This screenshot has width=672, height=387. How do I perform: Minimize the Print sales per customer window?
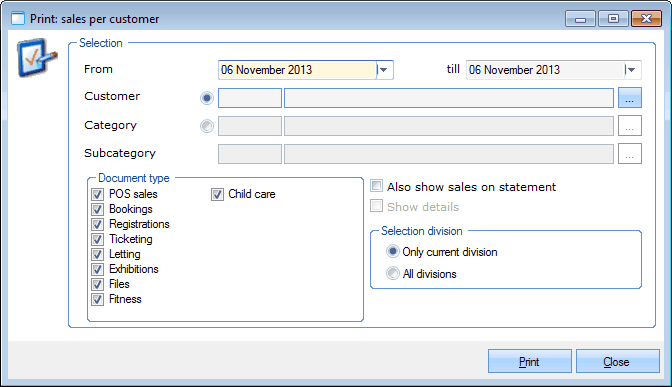[580, 19]
